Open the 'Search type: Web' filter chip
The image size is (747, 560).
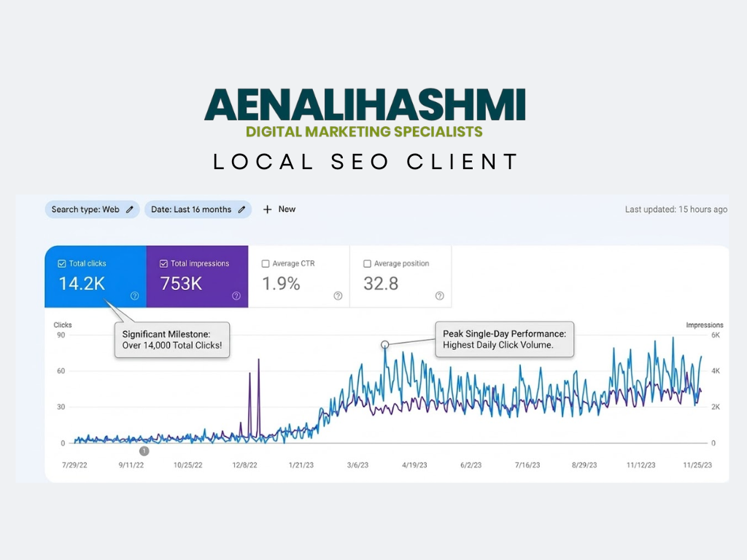pyautogui.click(x=85, y=210)
